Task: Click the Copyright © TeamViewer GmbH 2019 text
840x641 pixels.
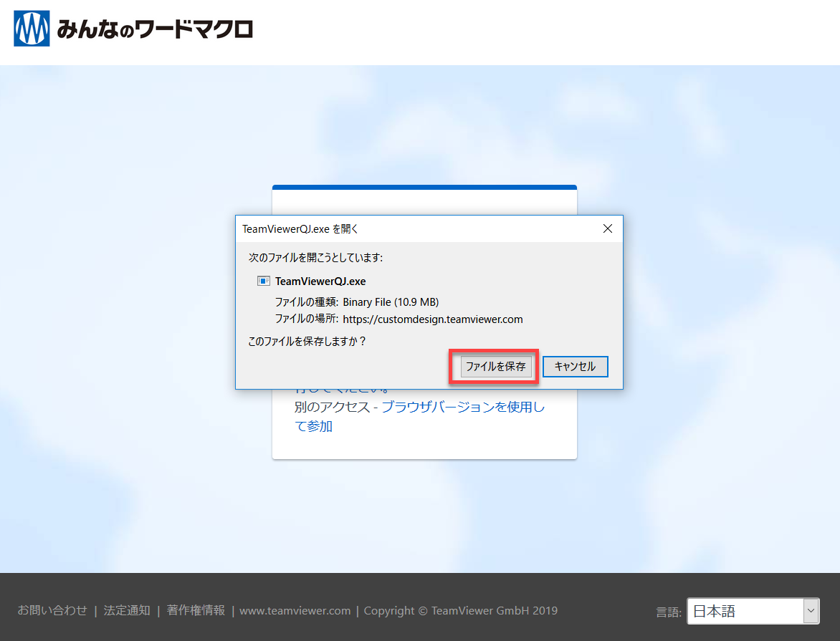Action: click(x=460, y=611)
